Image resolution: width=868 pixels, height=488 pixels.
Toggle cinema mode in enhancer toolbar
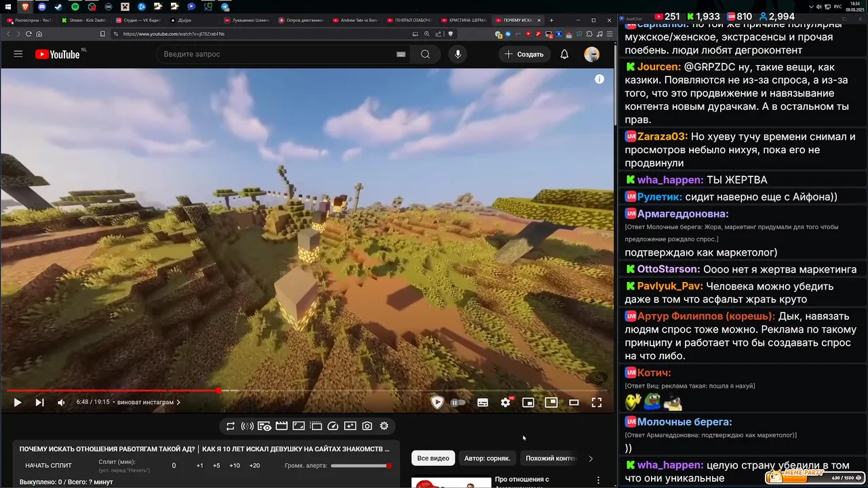click(281, 426)
